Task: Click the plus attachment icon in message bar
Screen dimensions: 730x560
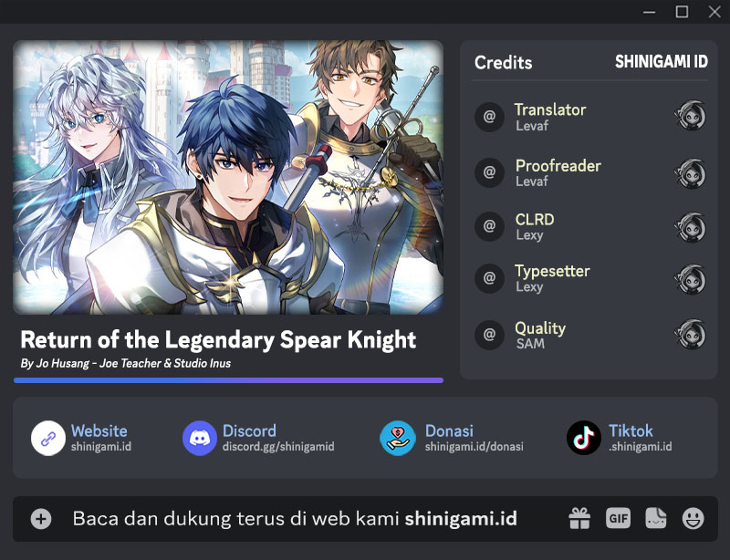Action: pos(41,519)
